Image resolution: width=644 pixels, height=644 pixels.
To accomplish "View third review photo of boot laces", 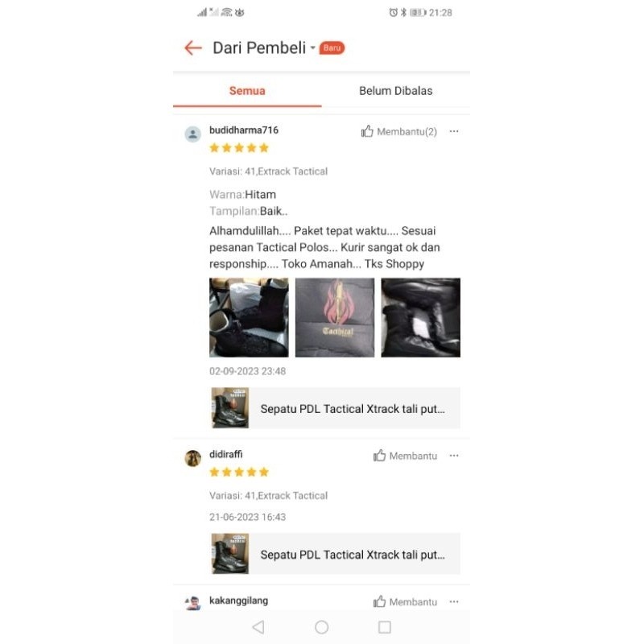I will 420,317.
